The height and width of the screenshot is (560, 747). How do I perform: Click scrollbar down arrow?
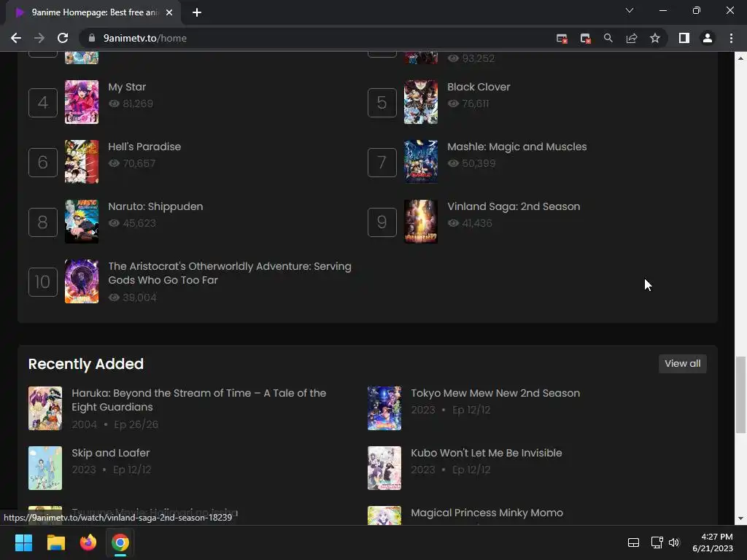741,518
